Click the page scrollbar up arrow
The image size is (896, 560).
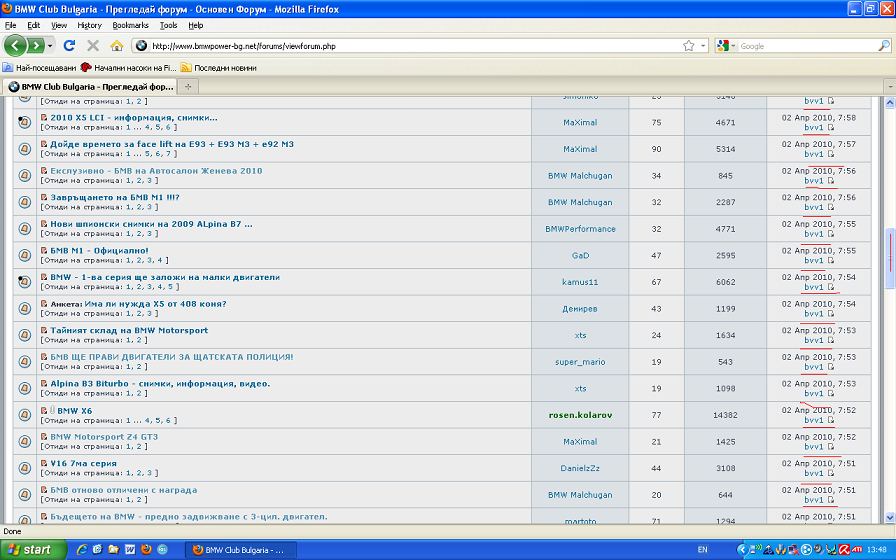click(x=890, y=103)
